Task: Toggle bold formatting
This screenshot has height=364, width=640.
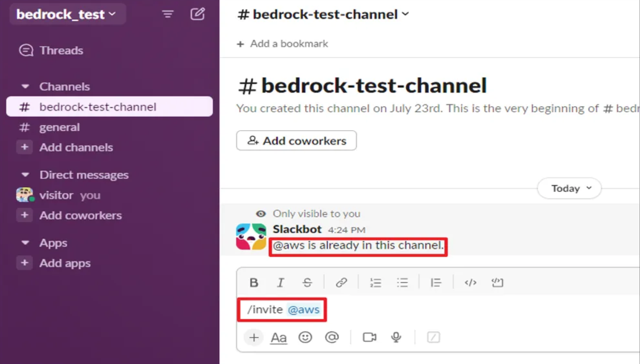Action: pos(254,282)
